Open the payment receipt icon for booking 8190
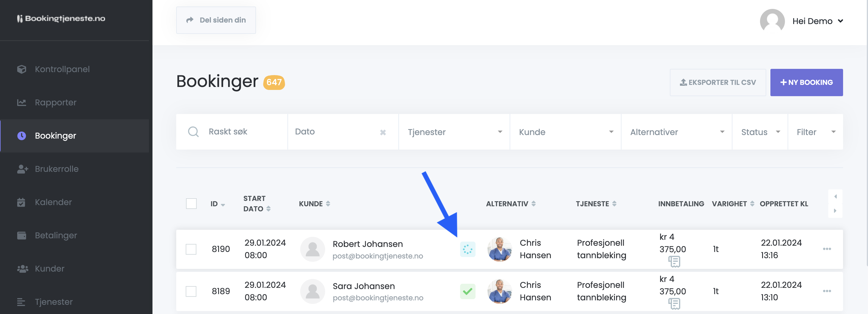Viewport: 868px width, 314px height. tap(674, 261)
